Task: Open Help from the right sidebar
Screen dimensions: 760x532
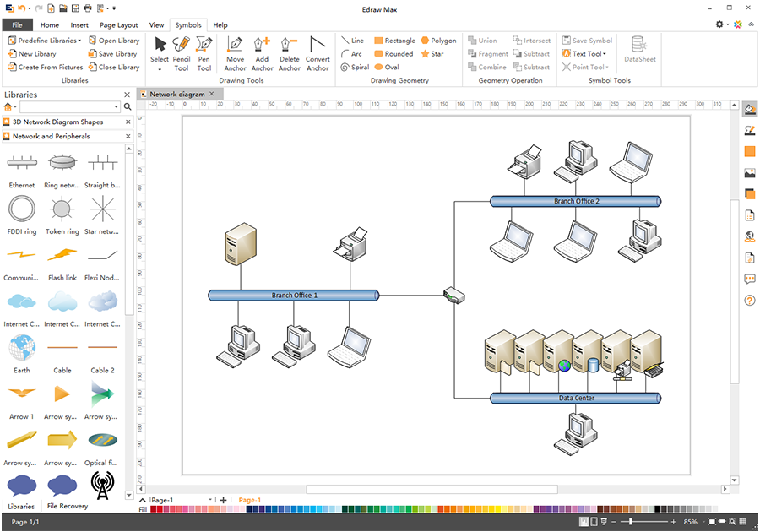Action: pyautogui.click(x=748, y=301)
